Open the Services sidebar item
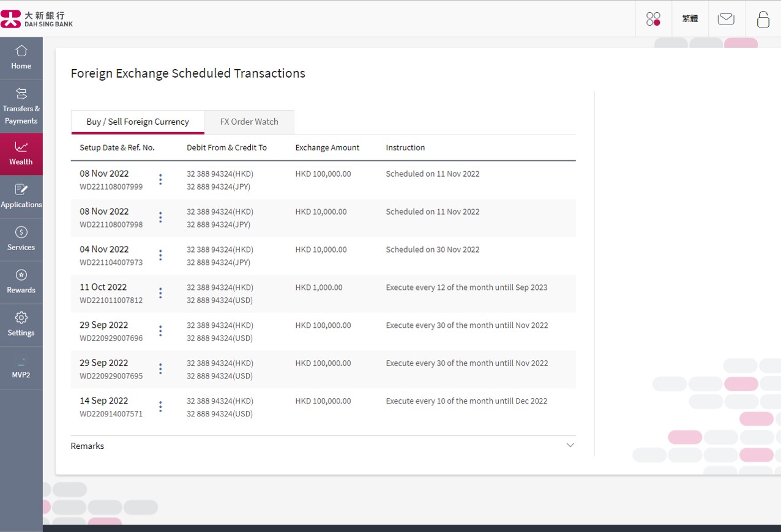The height and width of the screenshot is (532, 781). 21,240
